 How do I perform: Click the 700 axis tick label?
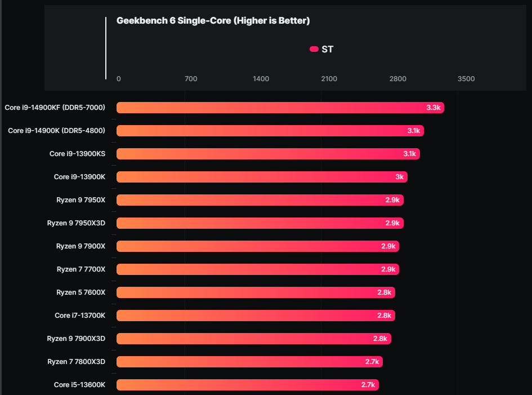point(191,79)
